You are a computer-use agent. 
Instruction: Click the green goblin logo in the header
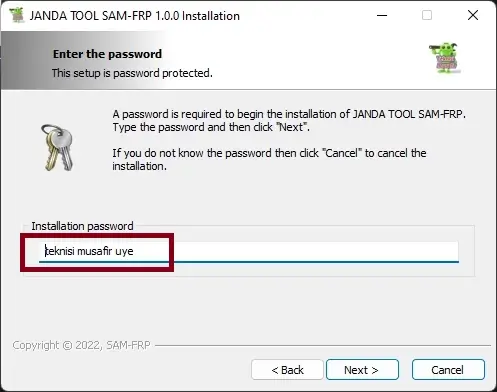[x=445, y=58]
